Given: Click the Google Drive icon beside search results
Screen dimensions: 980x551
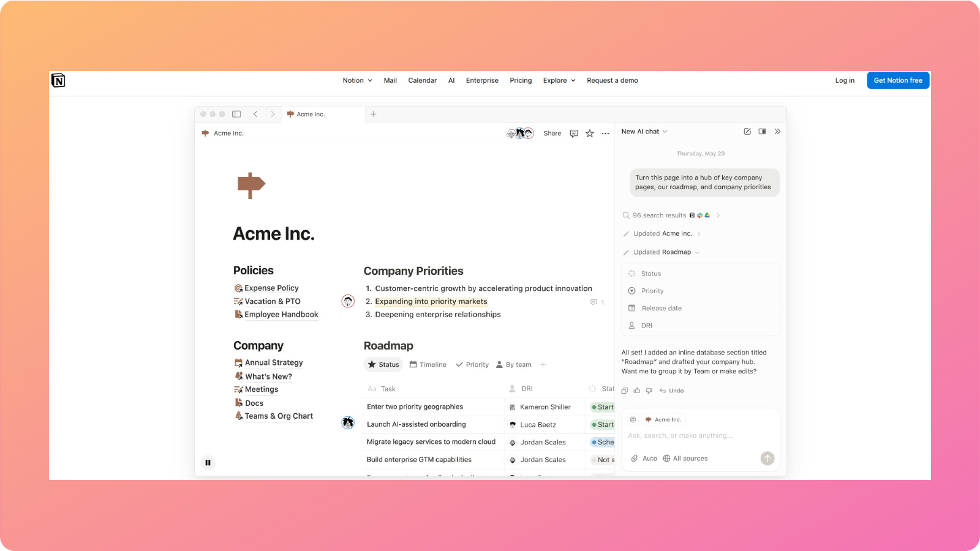Looking at the screenshot, I should pos(706,215).
